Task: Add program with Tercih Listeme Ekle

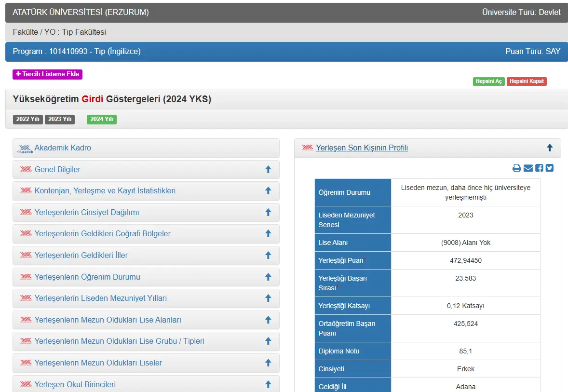Action: pyautogui.click(x=47, y=74)
